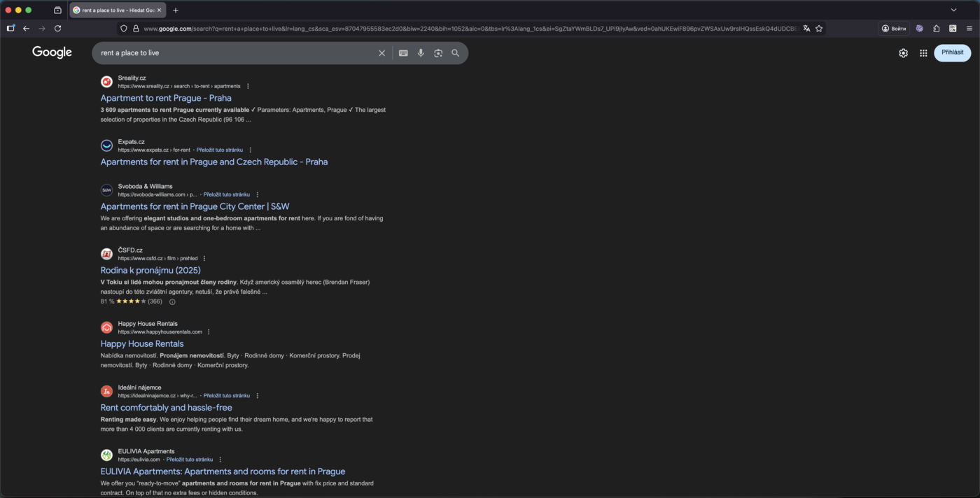Select the on-screen keyboard icon in search bar
980x498 pixels.
click(x=403, y=52)
